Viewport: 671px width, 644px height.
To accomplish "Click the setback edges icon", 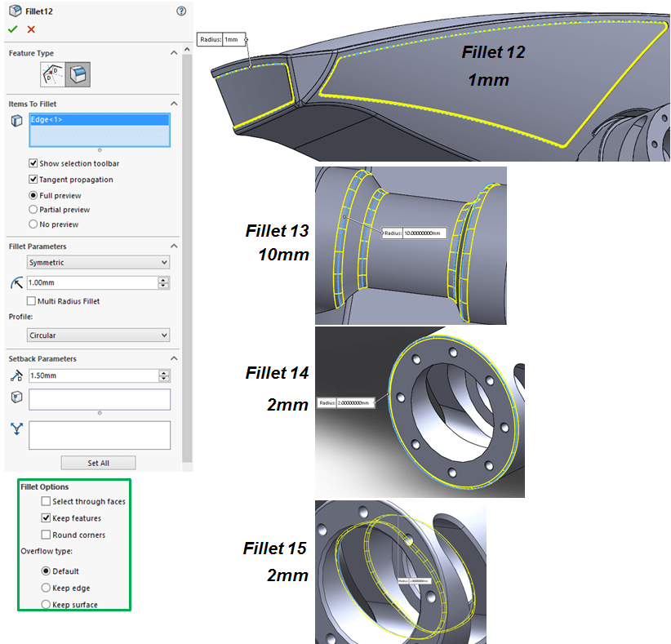I will coord(16,429).
